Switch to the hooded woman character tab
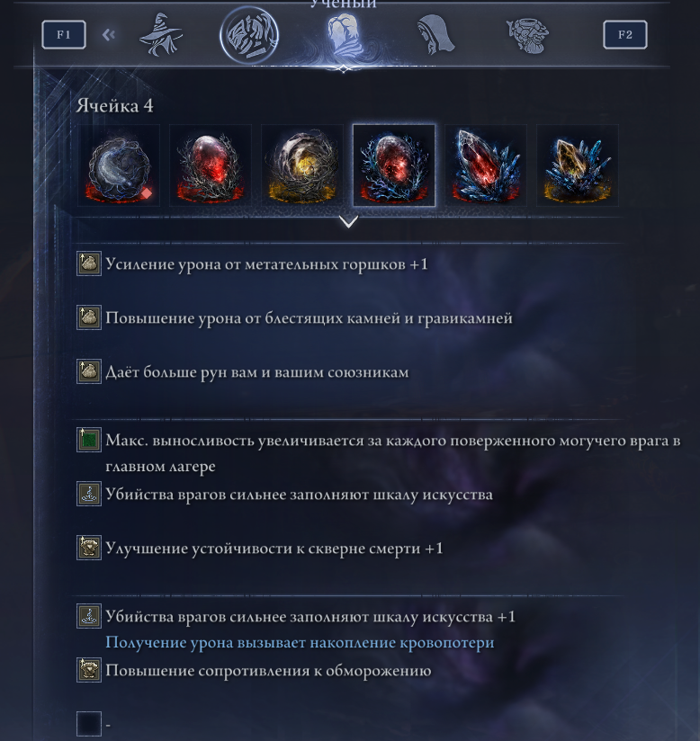 pyautogui.click(x=435, y=34)
